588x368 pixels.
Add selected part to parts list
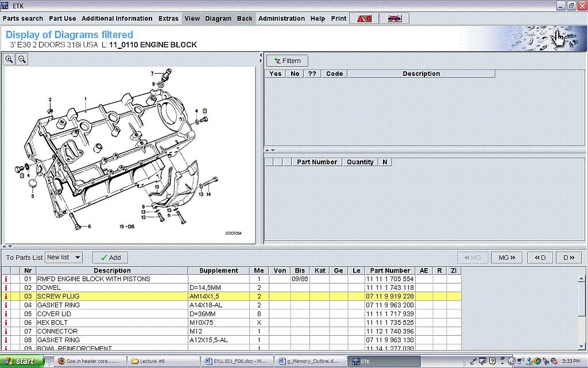coord(110,258)
